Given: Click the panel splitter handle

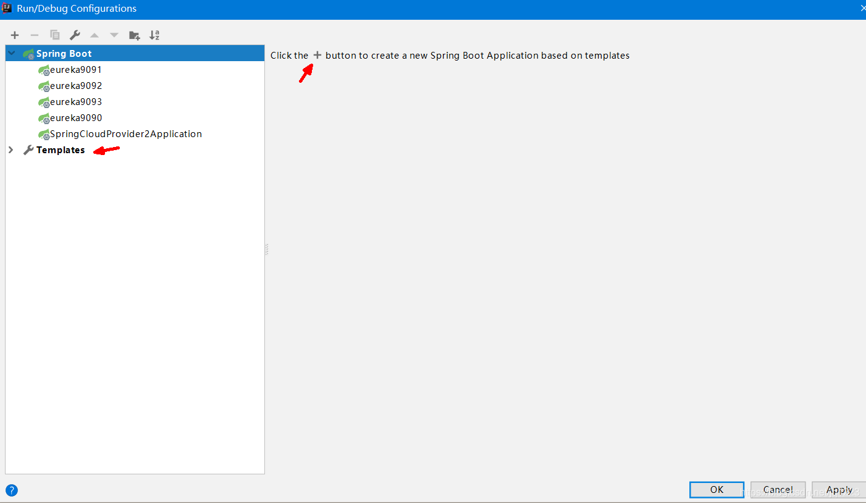Looking at the screenshot, I should click(267, 249).
